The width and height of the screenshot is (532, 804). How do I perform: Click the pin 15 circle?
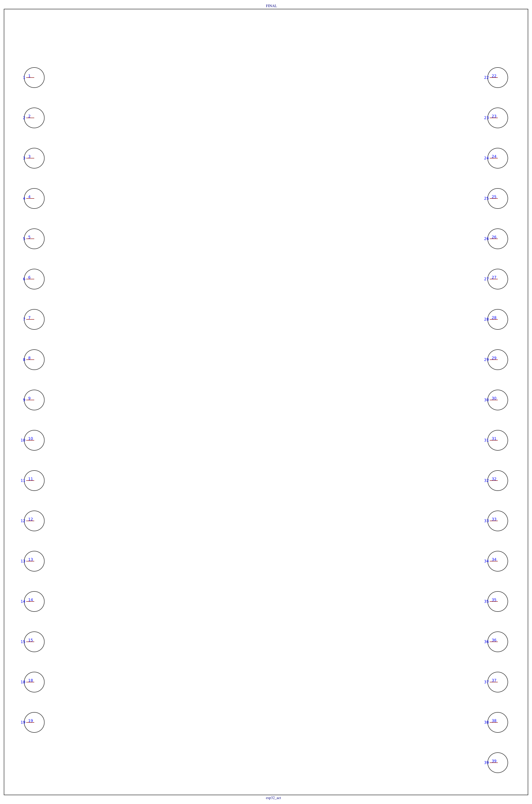pos(34,642)
